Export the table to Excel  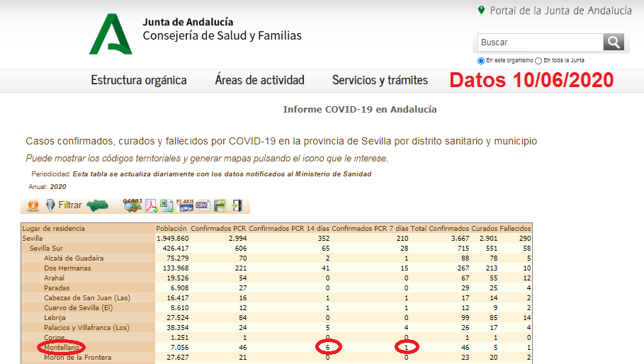[x=167, y=205]
